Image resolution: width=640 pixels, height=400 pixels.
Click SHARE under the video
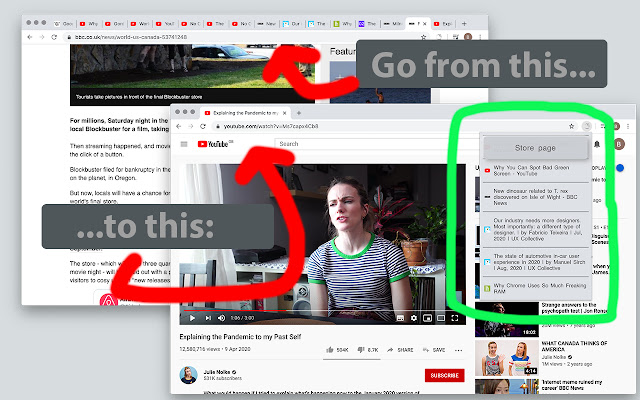point(400,350)
